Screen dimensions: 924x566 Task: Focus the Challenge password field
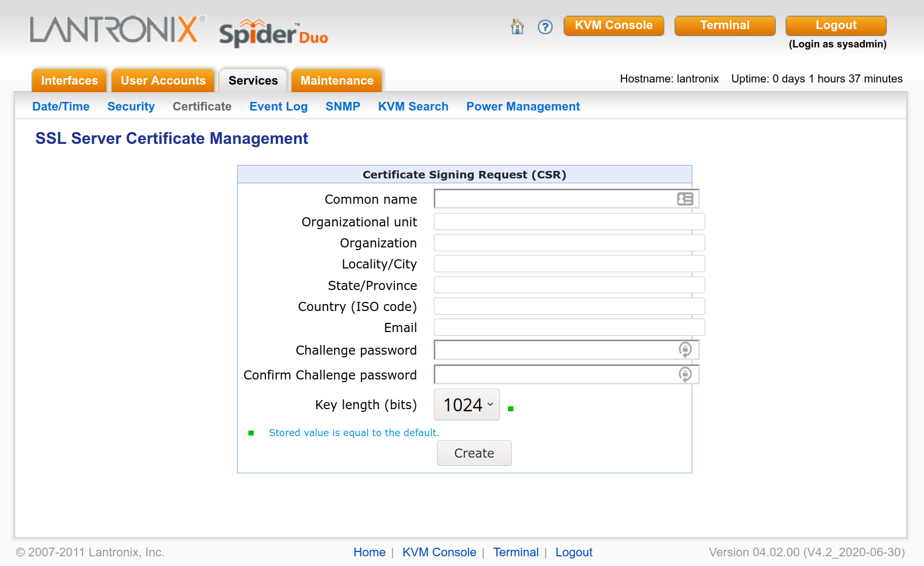(x=566, y=350)
